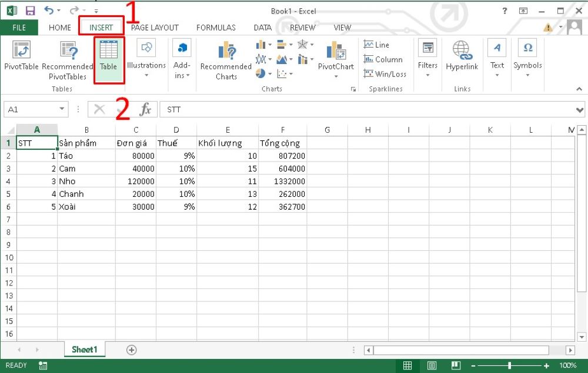Select row 4 header
This screenshot has width=588, height=373.
pos(8,182)
